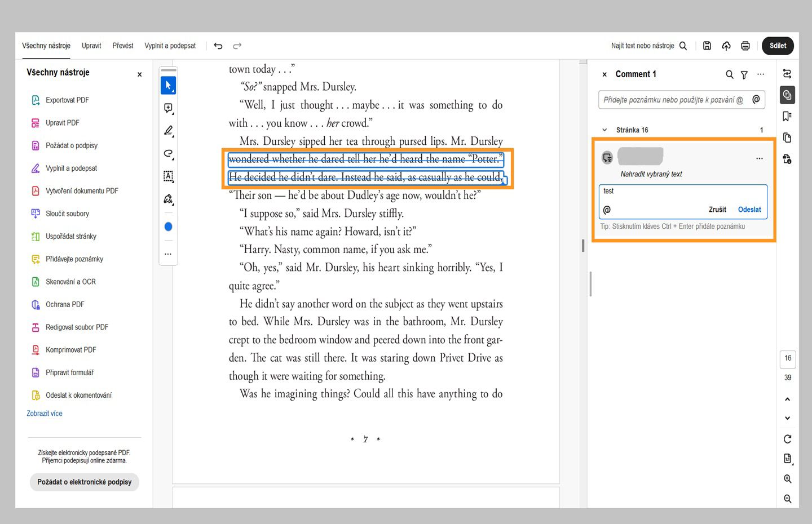Screen dimensions: 812x524
Task: Open the Upravit menu tab
Action: point(91,46)
